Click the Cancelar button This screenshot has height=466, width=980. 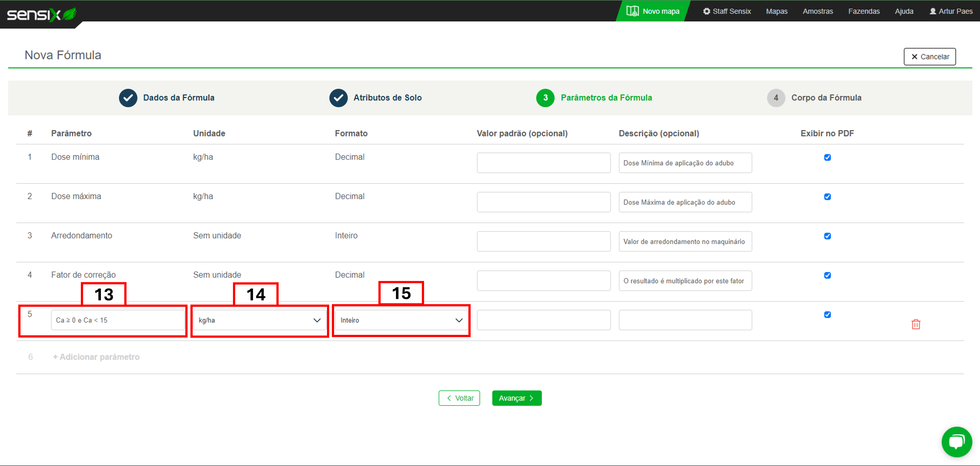click(x=929, y=57)
